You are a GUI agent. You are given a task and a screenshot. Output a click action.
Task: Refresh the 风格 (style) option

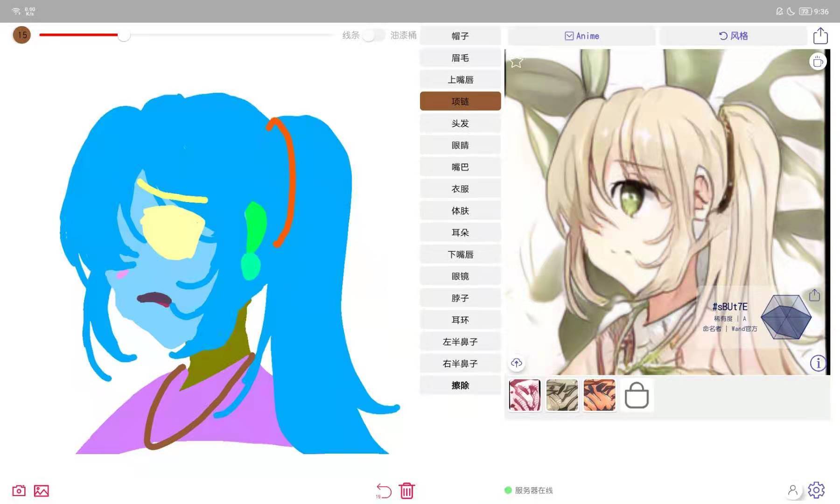733,36
